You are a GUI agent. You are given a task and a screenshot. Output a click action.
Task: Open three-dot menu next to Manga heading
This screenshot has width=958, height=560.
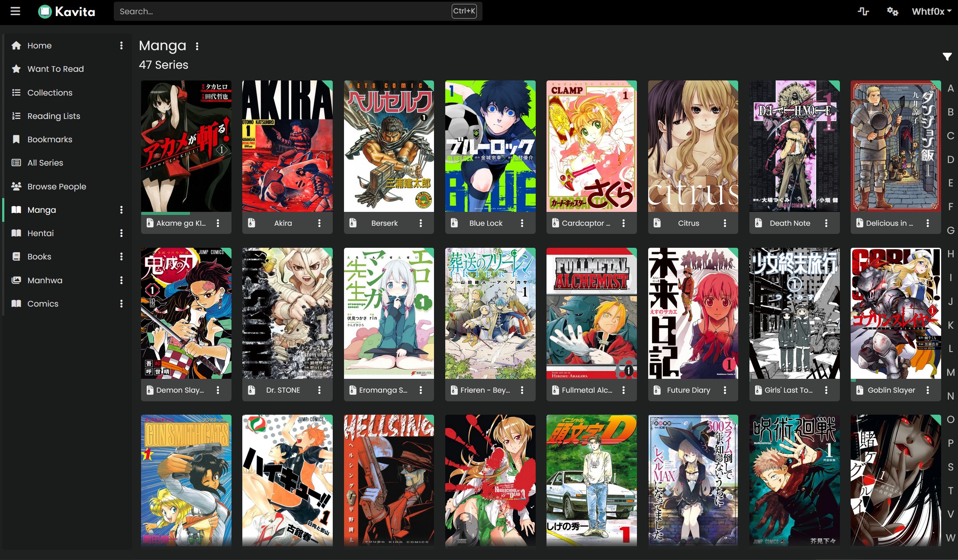(197, 46)
